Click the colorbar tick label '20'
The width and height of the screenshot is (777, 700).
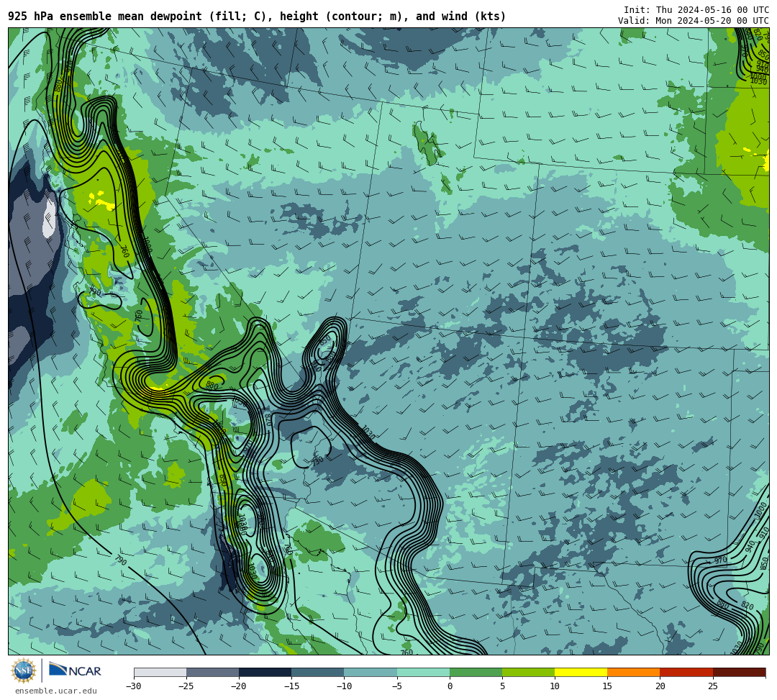tap(660, 686)
